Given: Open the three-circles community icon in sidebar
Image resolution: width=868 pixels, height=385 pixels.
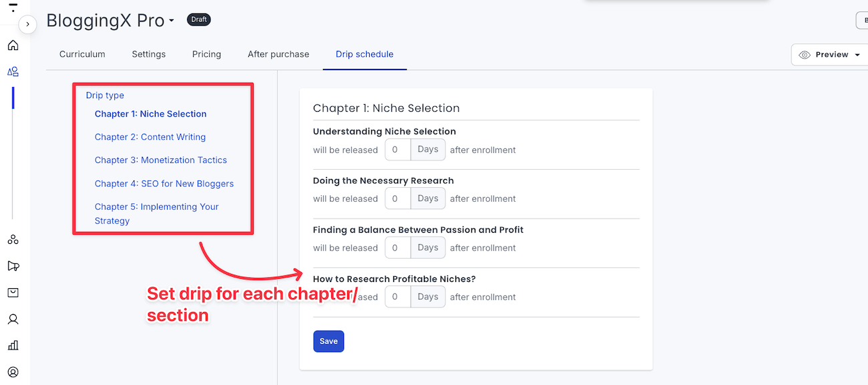Looking at the screenshot, I should point(13,239).
